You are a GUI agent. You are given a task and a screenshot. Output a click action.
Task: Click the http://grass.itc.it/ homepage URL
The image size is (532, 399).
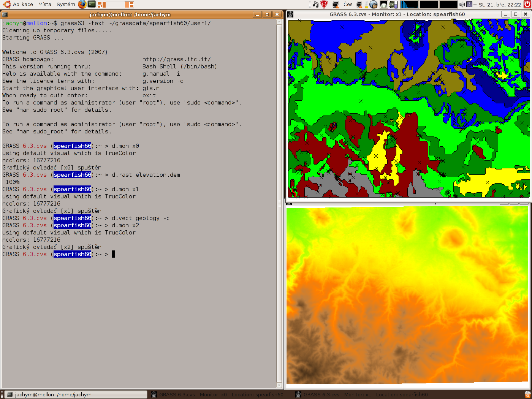[x=176, y=59]
